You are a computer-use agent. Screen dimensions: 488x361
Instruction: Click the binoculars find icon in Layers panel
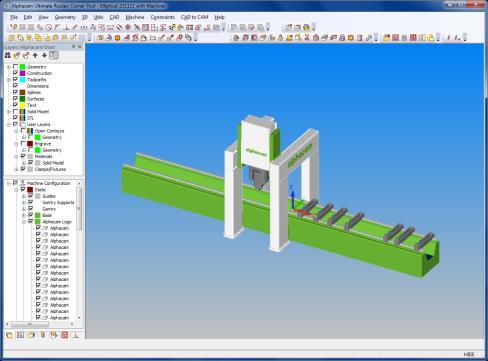[7, 55]
